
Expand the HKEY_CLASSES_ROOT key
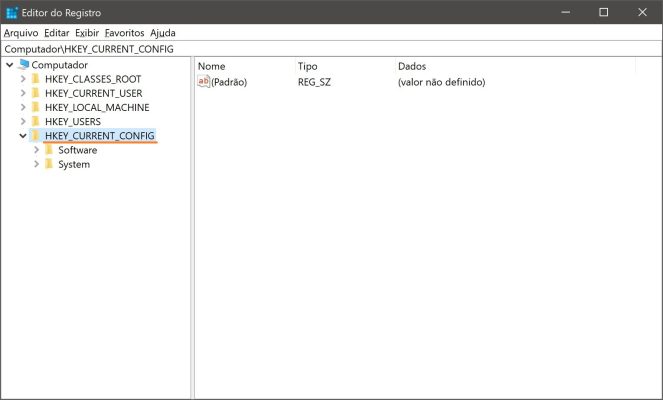tap(22, 79)
